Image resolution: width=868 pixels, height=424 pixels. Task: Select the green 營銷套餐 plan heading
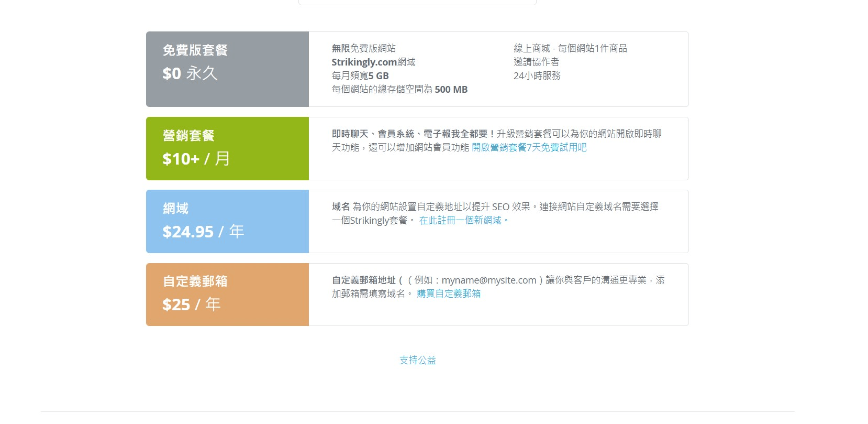pyautogui.click(x=188, y=136)
